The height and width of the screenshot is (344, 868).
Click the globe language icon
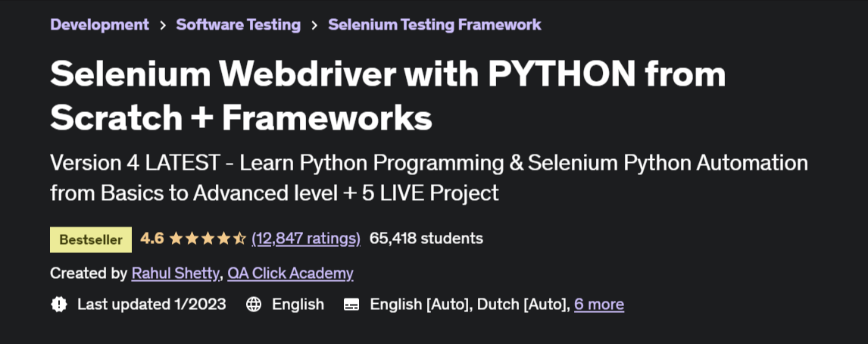click(254, 304)
